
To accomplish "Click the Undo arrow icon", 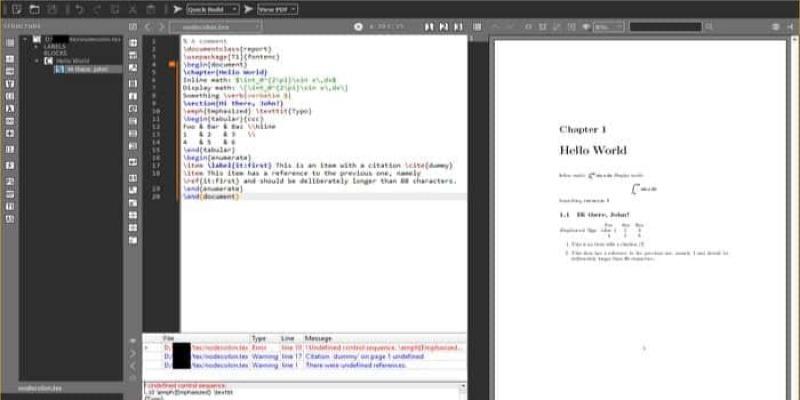I will point(81,8).
